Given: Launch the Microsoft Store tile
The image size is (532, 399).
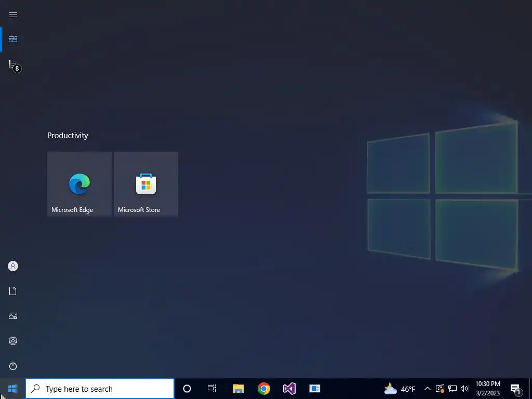Looking at the screenshot, I should 146,184.
